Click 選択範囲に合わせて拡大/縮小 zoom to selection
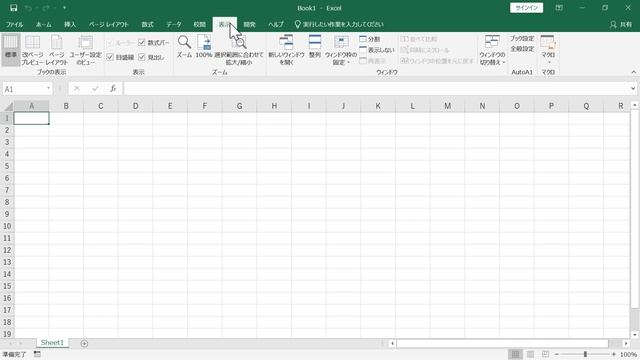640x360 pixels. tap(239, 50)
